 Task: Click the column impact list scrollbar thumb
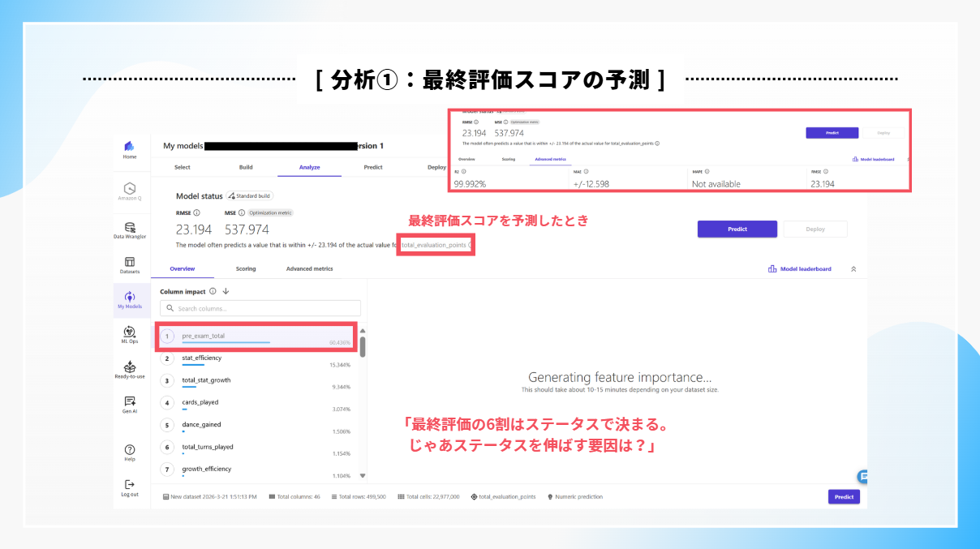coord(363,346)
